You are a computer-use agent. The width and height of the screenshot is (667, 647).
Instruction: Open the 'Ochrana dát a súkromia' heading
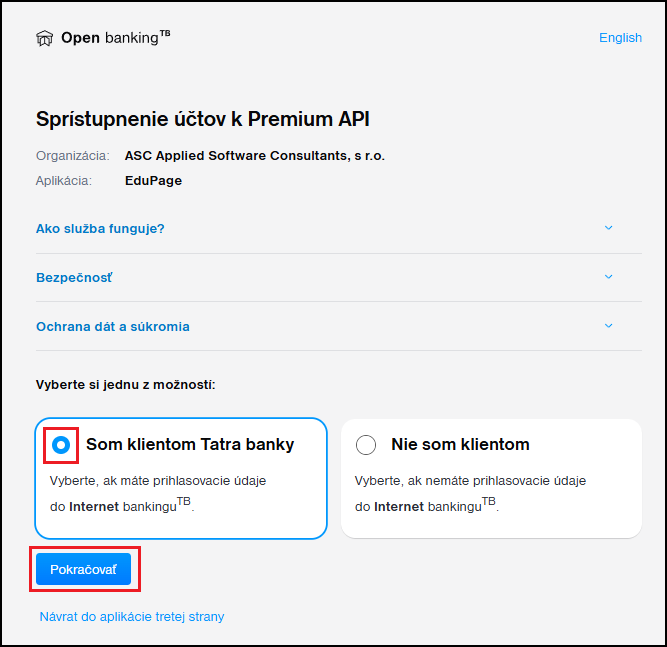[113, 327]
